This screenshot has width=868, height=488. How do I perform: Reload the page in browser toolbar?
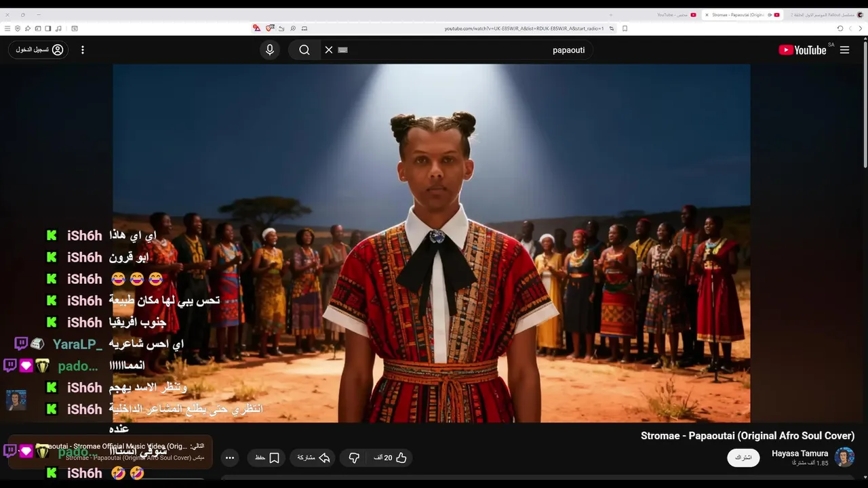(840, 28)
